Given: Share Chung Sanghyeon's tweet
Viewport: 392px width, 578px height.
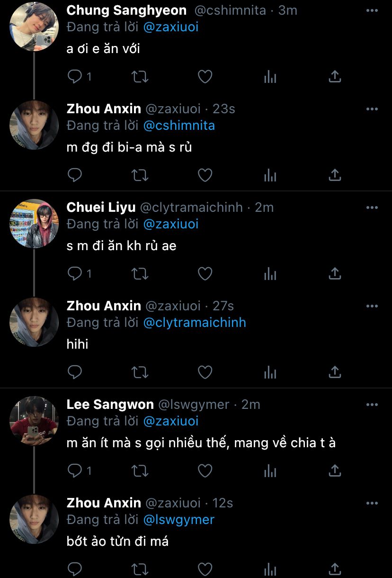Looking at the screenshot, I should click(x=335, y=76).
